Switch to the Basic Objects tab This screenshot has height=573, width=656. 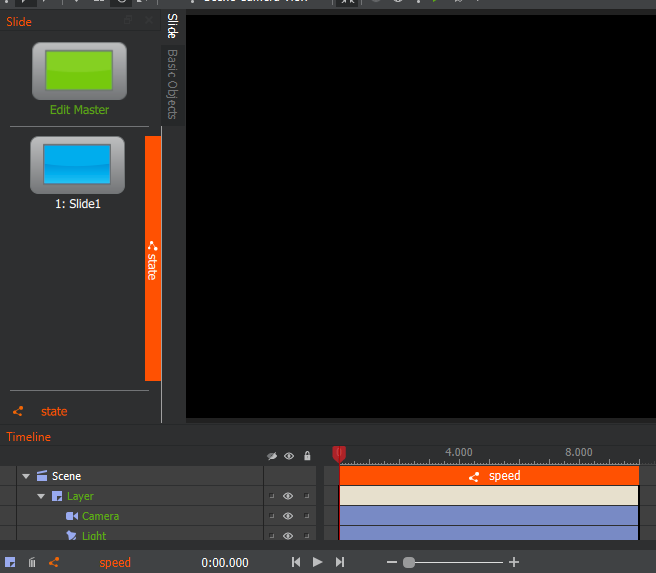[172, 84]
